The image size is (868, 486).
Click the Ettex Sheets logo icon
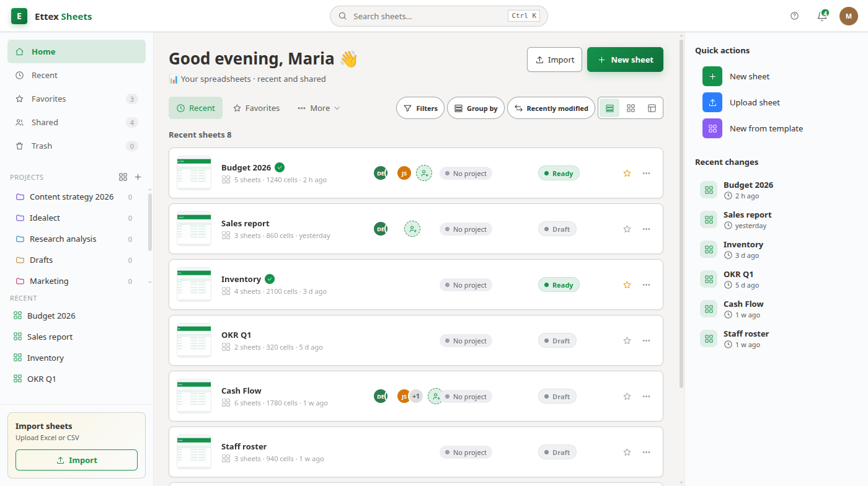(x=19, y=16)
